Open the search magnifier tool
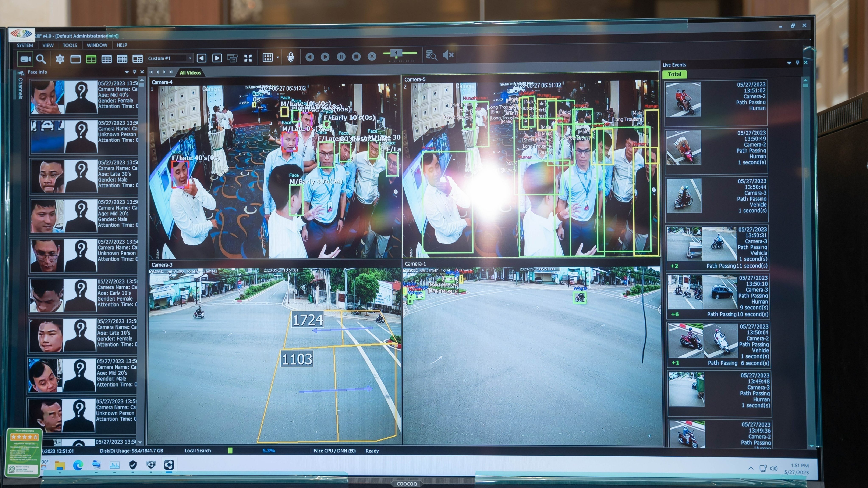Viewport: 868px width, 488px height. tap(41, 59)
